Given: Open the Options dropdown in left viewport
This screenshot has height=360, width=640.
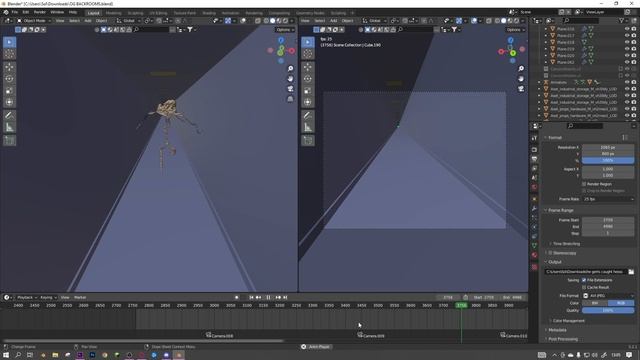Looking at the screenshot, I should pos(285,30).
